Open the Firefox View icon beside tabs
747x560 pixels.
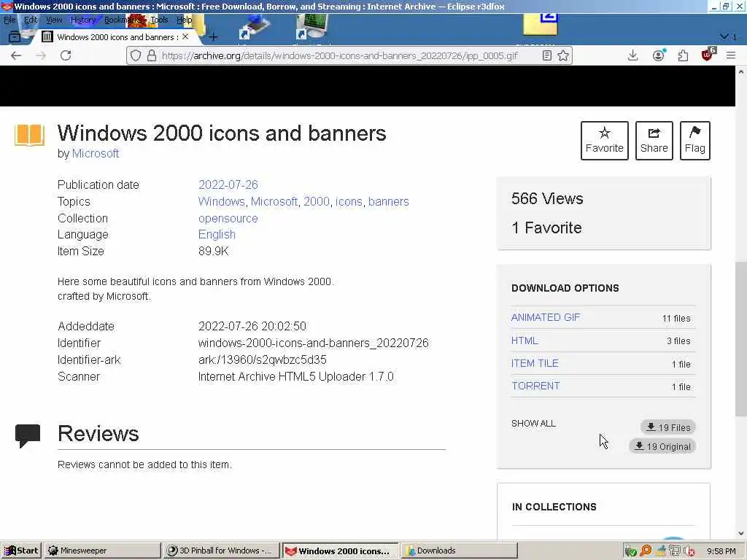[x=15, y=36]
